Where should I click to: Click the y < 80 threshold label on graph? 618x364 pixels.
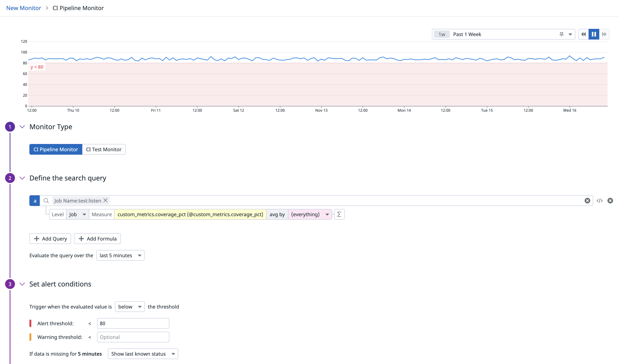click(37, 67)
